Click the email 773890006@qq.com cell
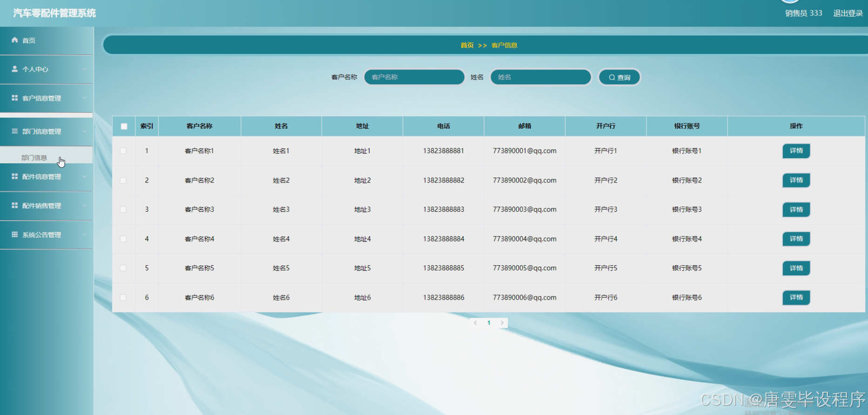Image resolution: width=868 pixels, height=415 pixels. (525, 297)
